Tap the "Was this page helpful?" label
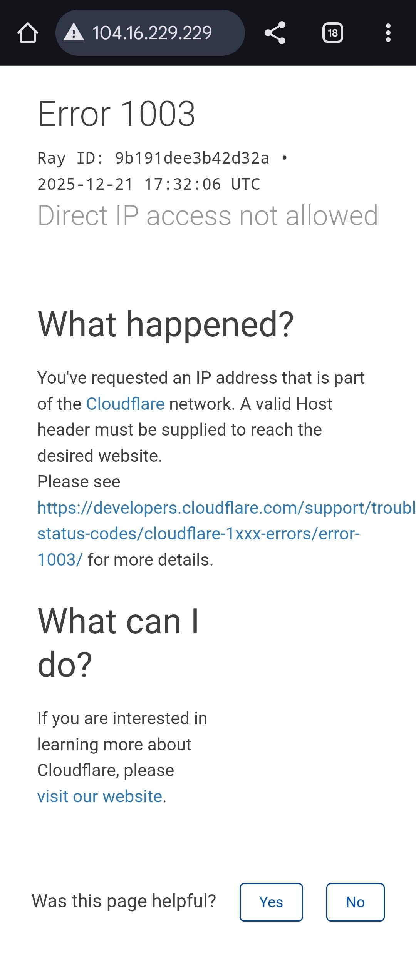This screenshot has width=416, height=980. pos(124,901)
